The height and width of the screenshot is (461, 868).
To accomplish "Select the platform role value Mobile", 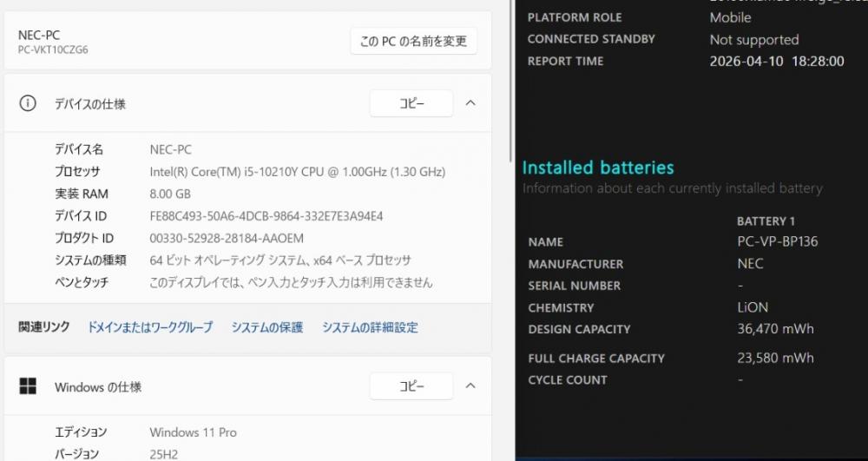I will [x=730, y=17].
